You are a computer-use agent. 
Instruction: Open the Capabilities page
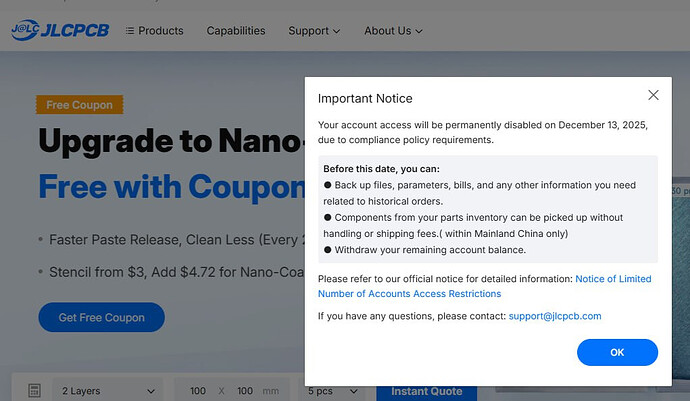pyautogui.click(x=236, y=31)
